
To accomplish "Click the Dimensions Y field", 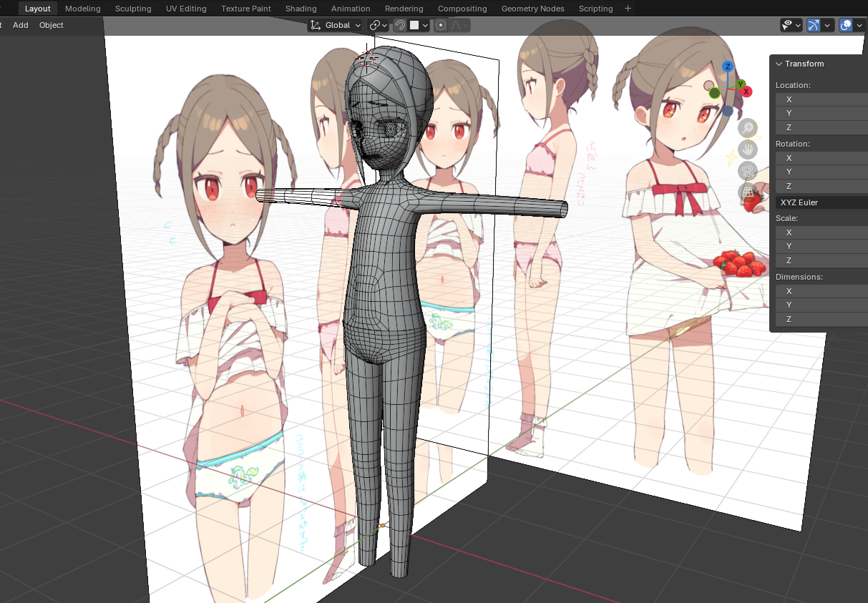I will click(x=821, y=305).
